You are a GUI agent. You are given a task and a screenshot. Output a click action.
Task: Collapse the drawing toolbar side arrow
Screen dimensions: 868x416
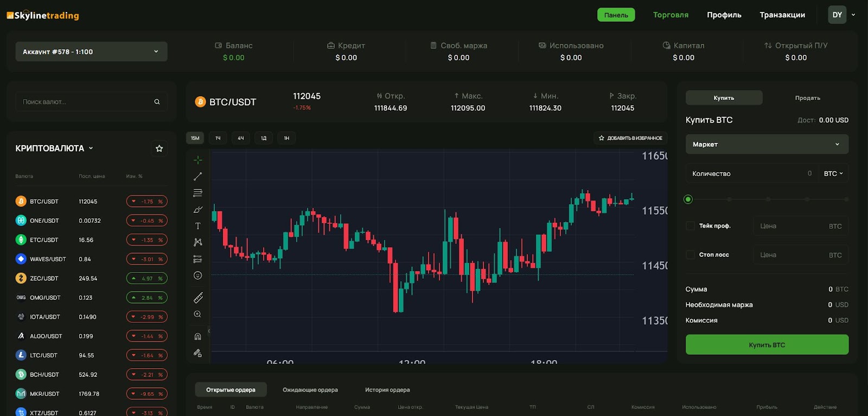(x=209, y=331)
